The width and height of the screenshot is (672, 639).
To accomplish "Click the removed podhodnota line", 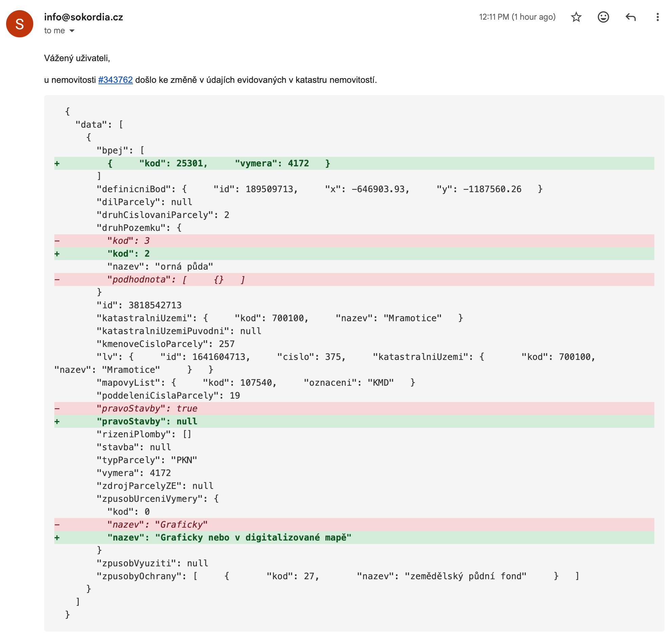I will pos(176,280).
